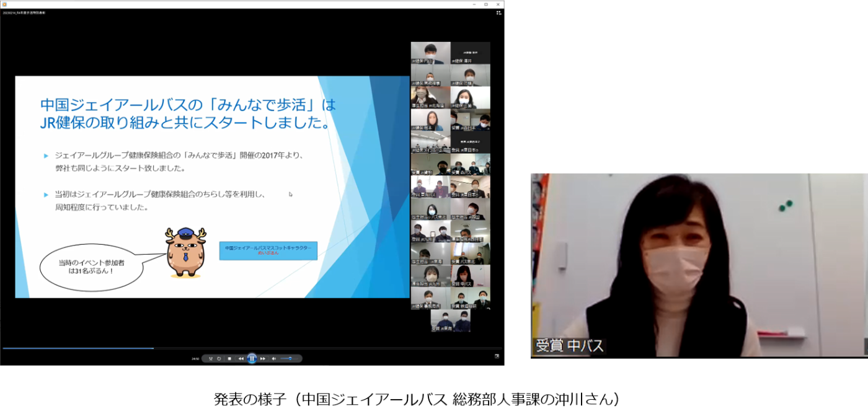
Task: Toggle shuffle in the player control bar
Action: coord(211,358)
